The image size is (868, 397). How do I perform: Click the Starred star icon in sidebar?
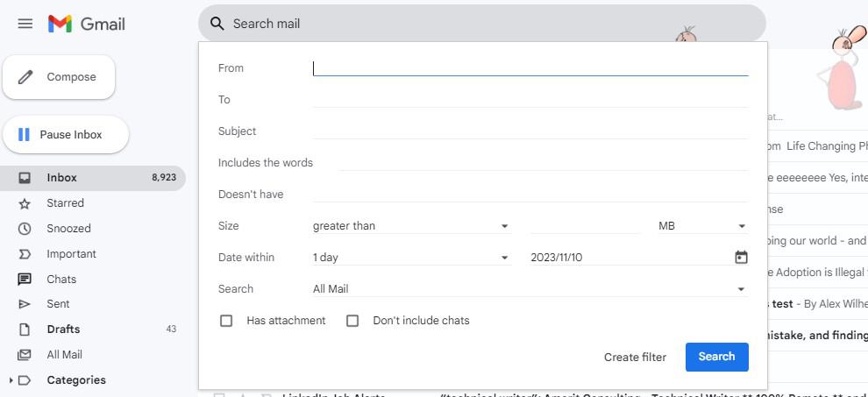pyautogui.click(x=25, y=203)
